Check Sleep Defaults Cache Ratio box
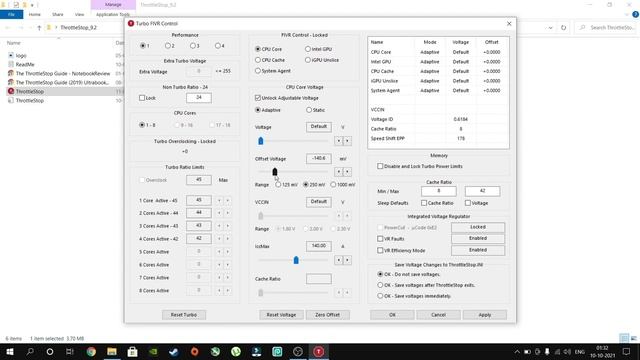 click(x=424, y=203)
